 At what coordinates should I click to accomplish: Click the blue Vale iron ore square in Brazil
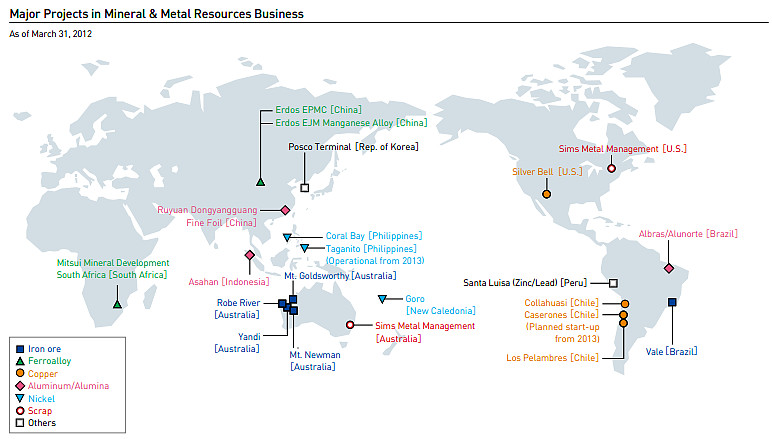click(672, 302)
